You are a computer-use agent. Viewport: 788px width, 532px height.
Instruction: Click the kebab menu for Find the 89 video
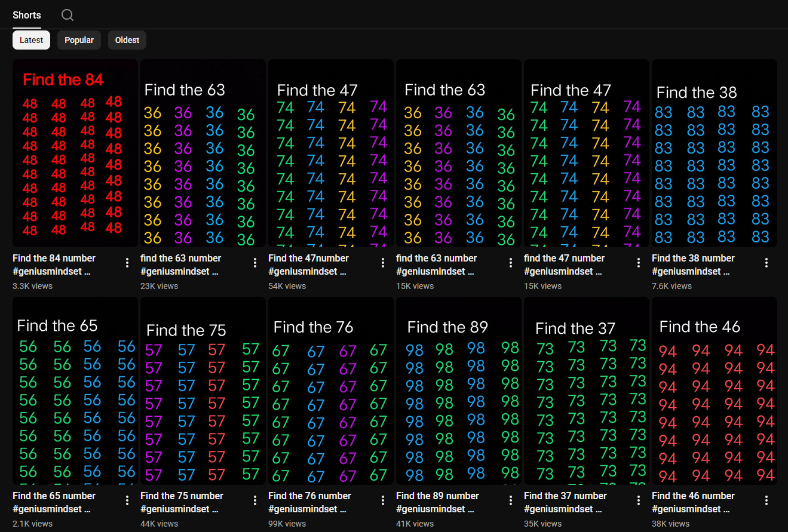pyautogui.click(x=511, y=500)
